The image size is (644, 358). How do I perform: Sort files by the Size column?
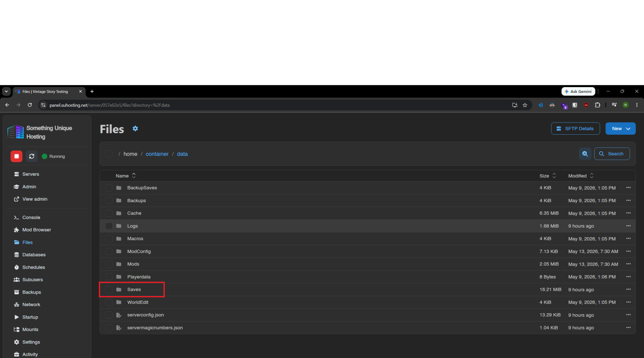(x=548, y=176)
